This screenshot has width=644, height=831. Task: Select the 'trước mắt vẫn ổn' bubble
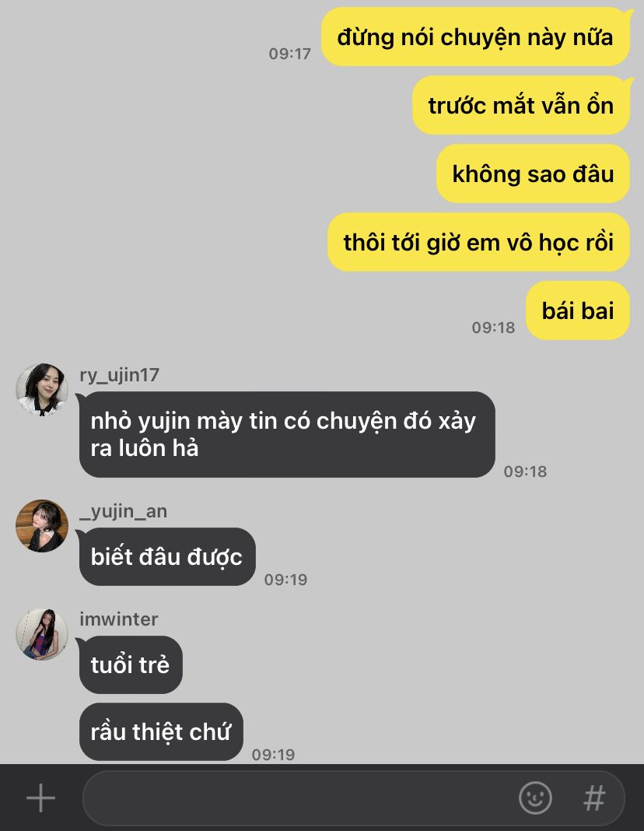pyautogui.click(x=521, y=105)
